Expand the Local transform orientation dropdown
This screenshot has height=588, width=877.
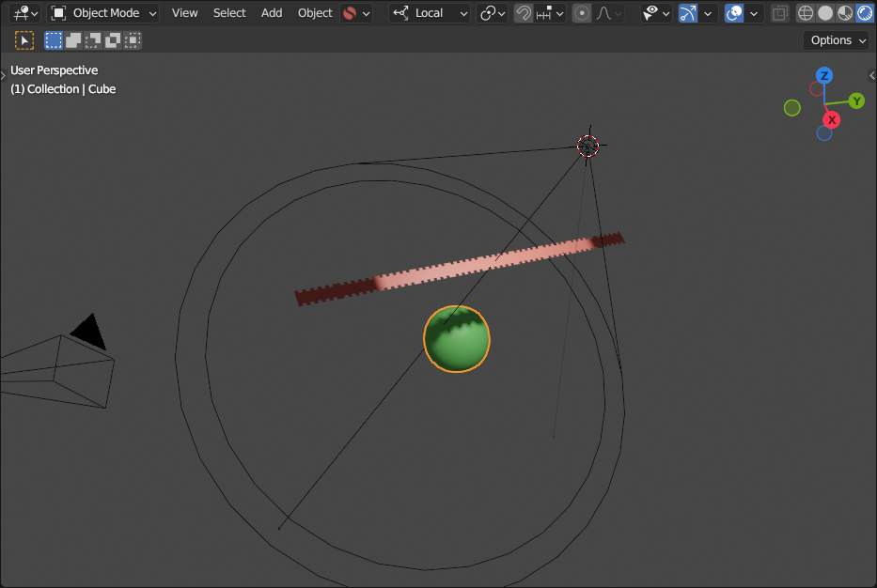tap(431, 13)
